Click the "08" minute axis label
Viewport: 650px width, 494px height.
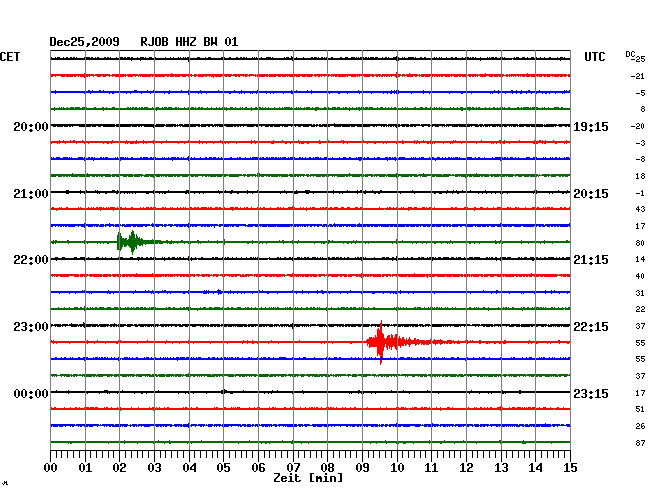(327, 468)
